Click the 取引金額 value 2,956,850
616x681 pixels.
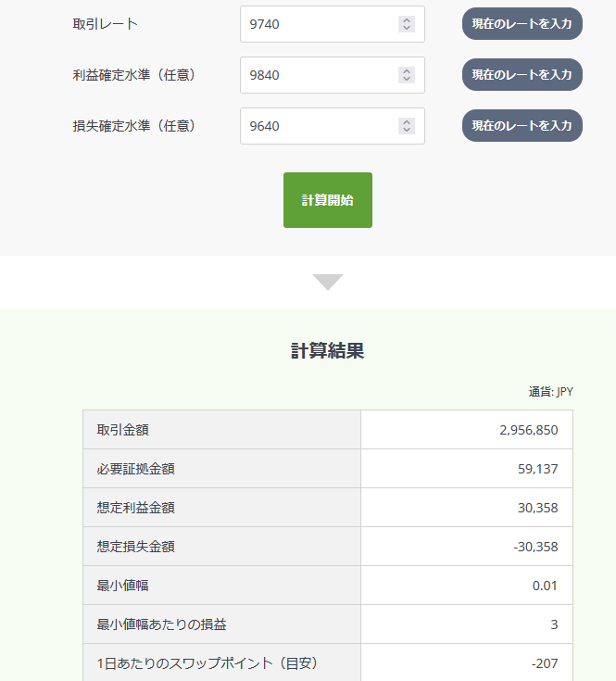pyautogui.click(x=528, y=430)
